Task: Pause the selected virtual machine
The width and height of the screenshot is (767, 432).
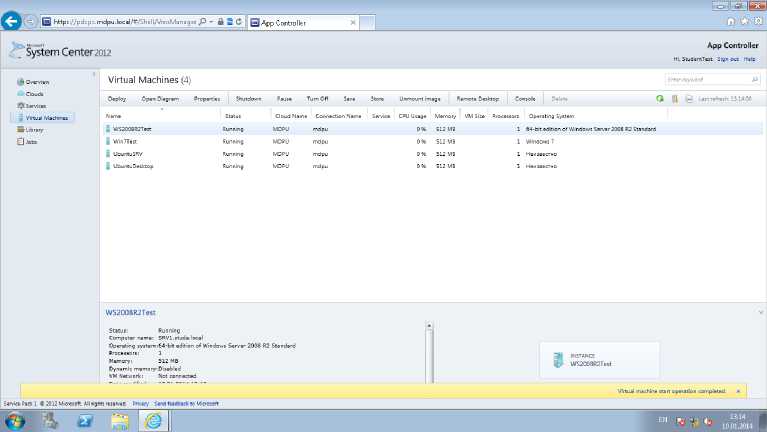Action: pyautogui.click(x=284, y=99)
